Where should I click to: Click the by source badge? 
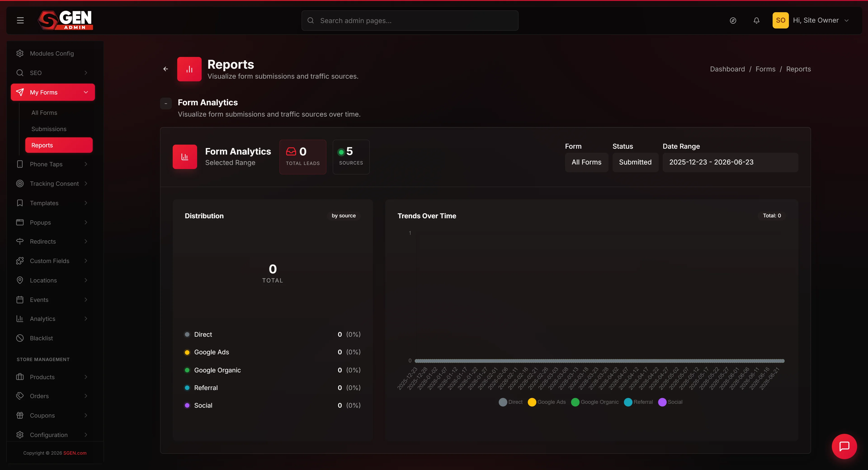click(344, 216)
